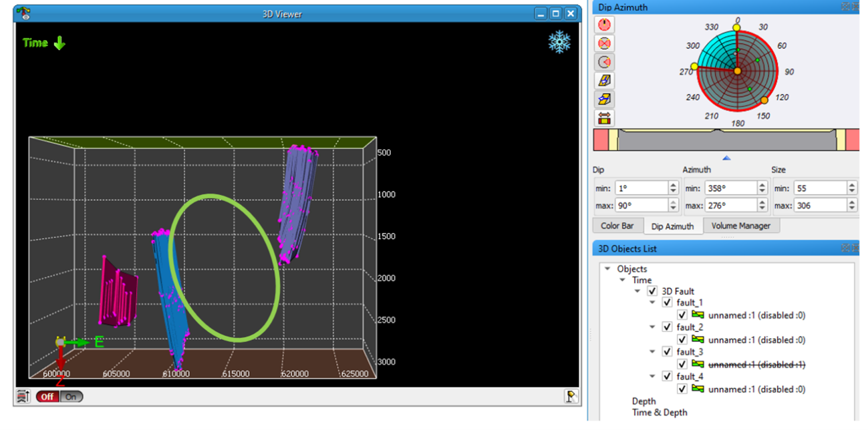Collapse the 3D Fault node
Screen dimensions: 868x430
pos(637,291)
